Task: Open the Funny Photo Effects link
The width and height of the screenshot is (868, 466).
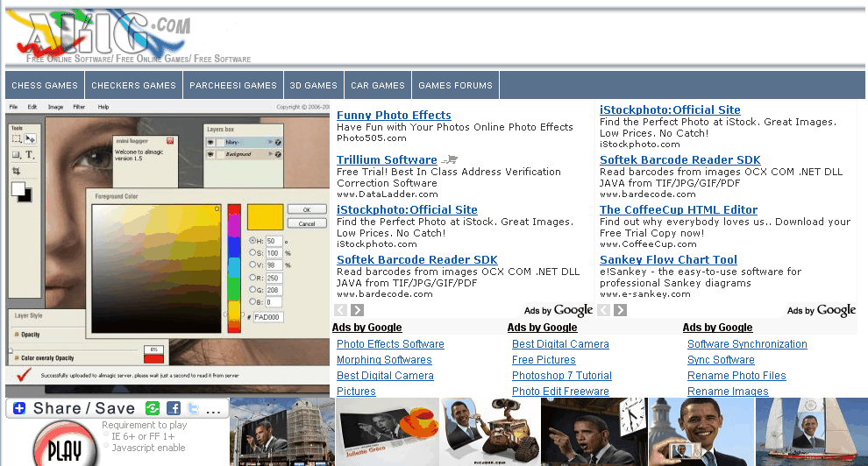Action: tap(394, 115)
